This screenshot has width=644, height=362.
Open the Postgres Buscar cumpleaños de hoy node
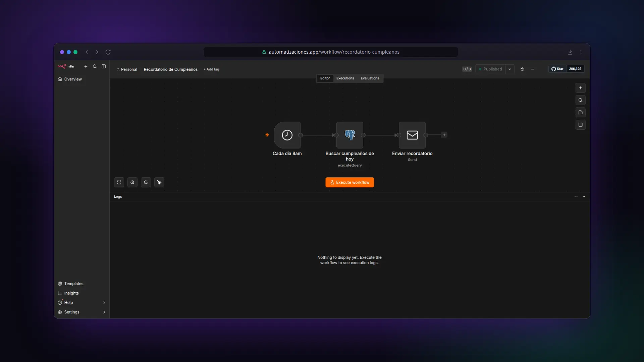tap(350, 135)
